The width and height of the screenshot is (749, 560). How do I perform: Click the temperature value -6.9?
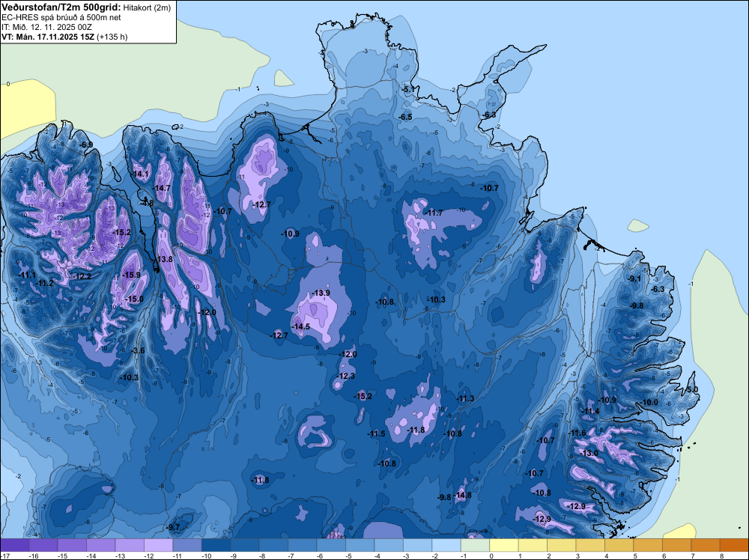[87, 144]
